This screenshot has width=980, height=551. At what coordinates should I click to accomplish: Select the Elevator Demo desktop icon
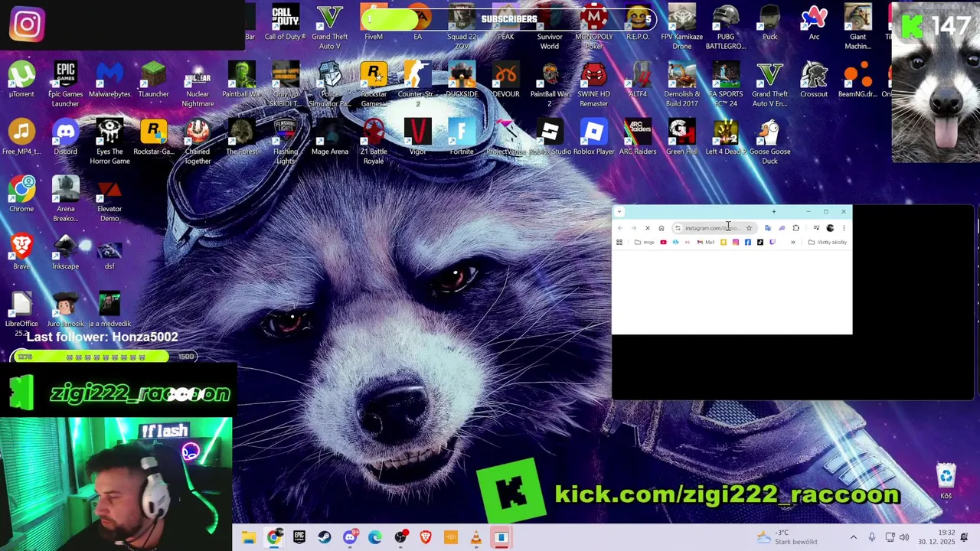pos(109,199)
